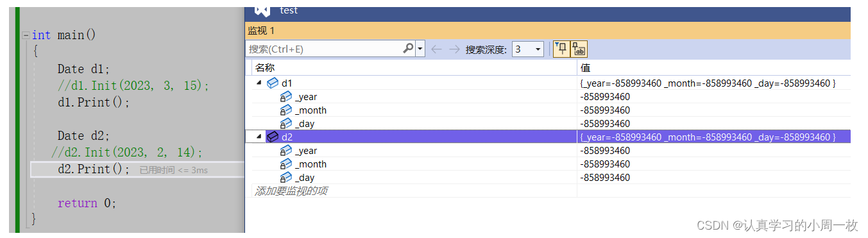Viewport: 868px width, 238px height.
Task: Click the 'd2.Print();' current statement
Action: click(x=94, y=169)
